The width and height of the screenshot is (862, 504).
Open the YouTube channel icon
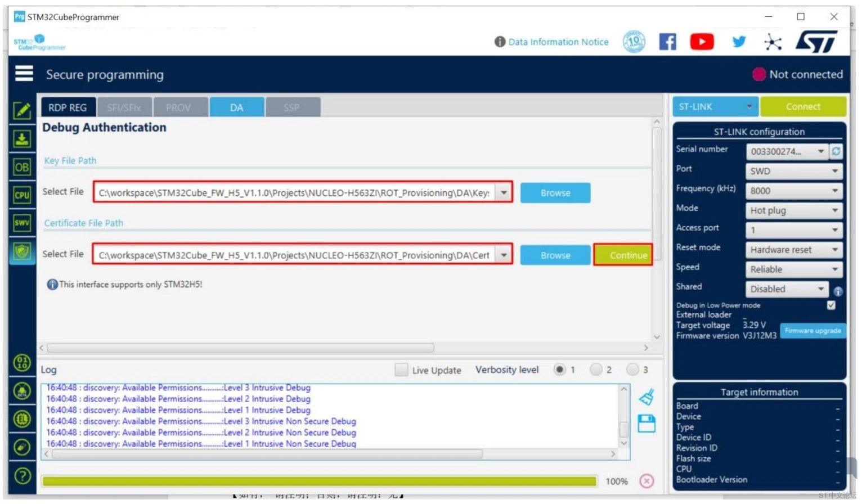pos(702,42)
